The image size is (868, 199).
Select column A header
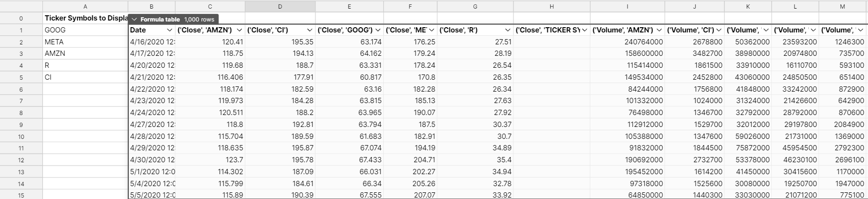[x=85, y=6]
